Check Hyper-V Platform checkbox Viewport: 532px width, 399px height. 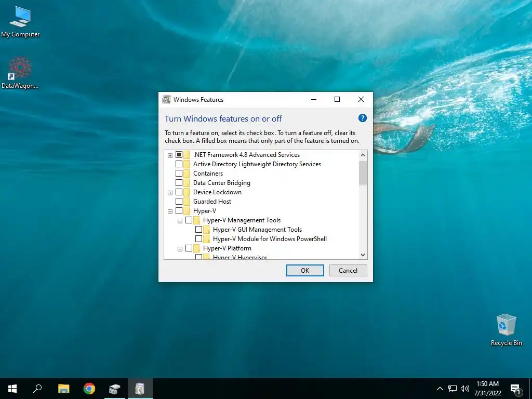tap(189, 248)
